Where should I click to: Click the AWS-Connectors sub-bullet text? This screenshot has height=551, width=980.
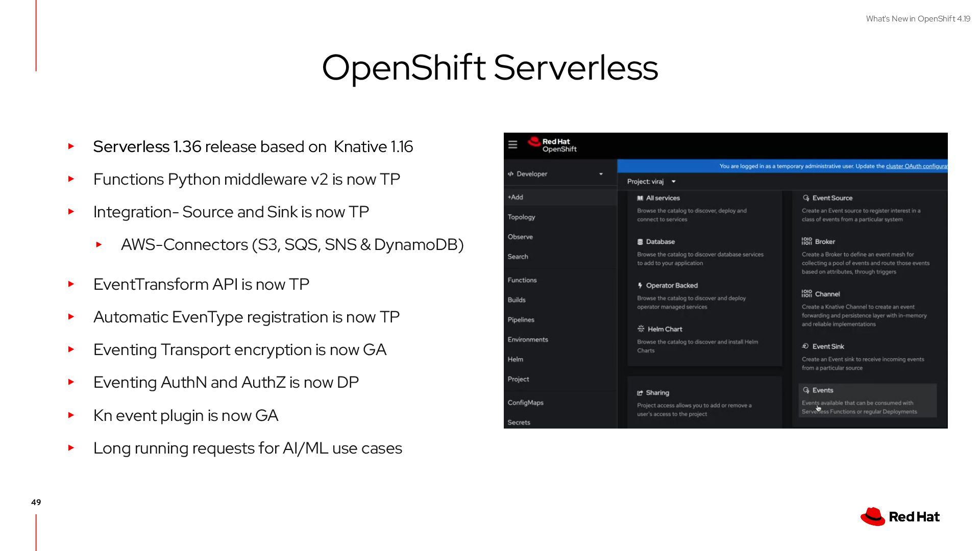tap(292, 245)
